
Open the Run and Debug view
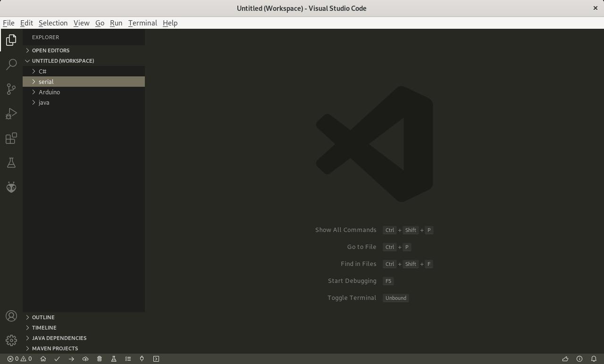pyautogui.click(x=11, y=114)
